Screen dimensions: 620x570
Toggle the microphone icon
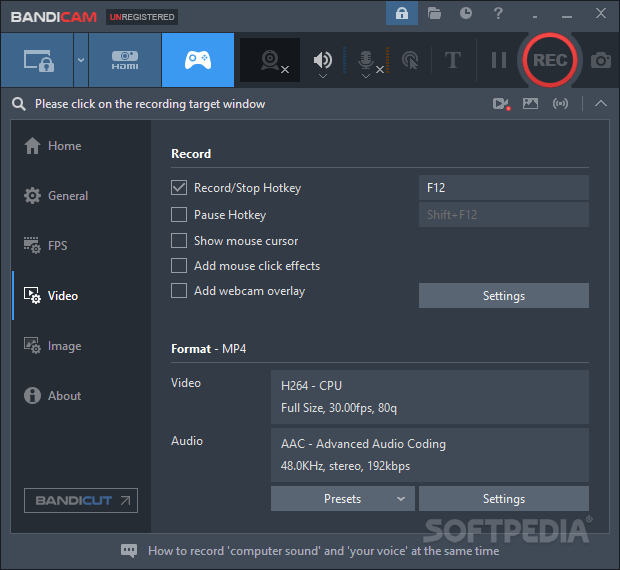coord(366,60)
